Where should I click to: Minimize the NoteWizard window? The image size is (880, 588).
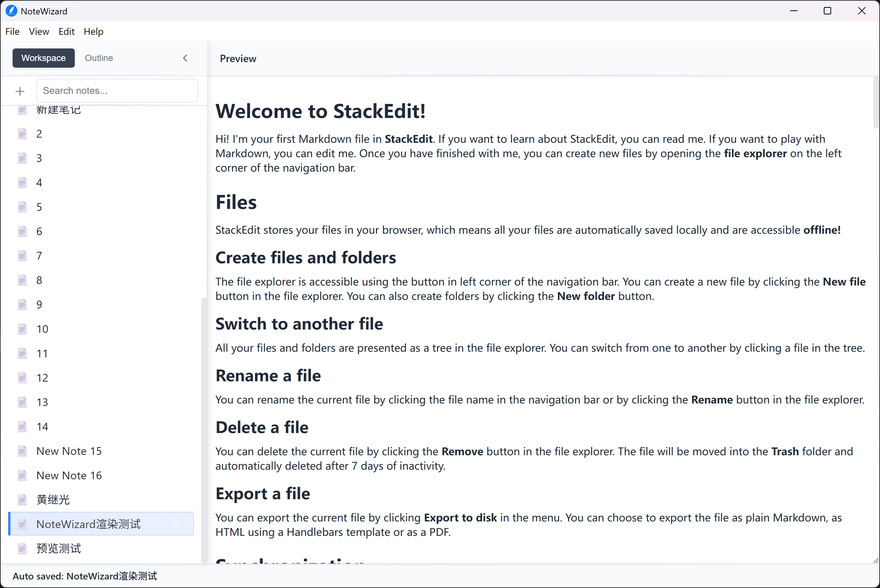point(794,11)
